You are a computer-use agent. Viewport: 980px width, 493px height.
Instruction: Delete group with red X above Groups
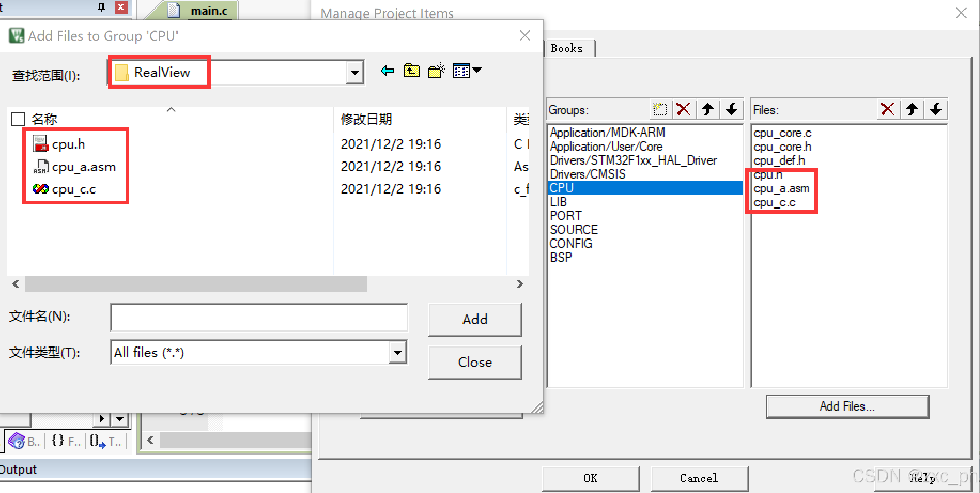tap(683, 110)
